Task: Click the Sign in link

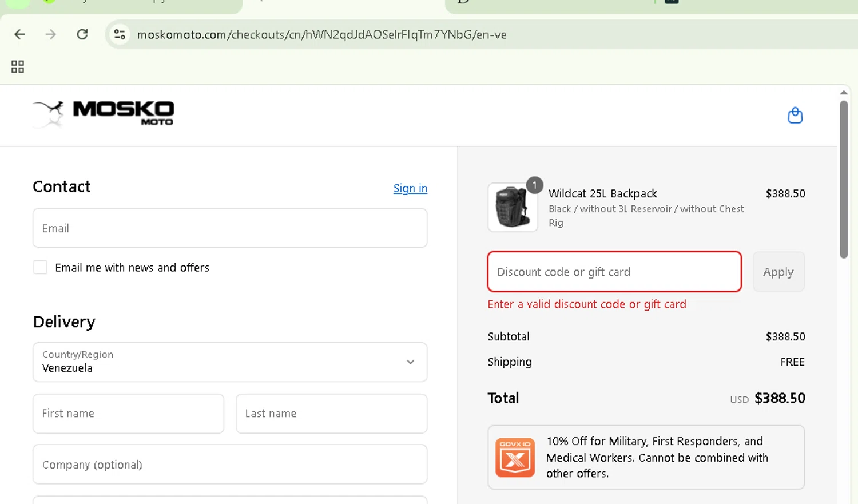Action: coord(410,188)
